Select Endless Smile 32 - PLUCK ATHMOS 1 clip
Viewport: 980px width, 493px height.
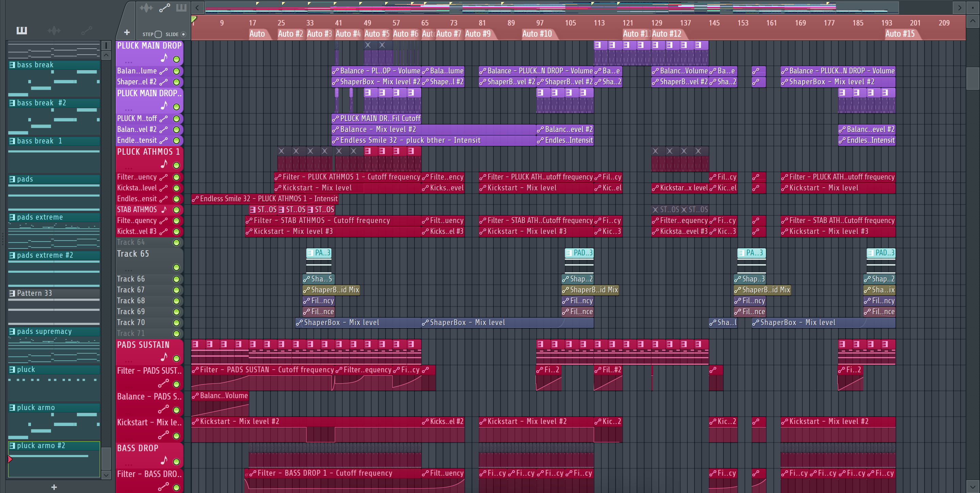coord(265,199)
